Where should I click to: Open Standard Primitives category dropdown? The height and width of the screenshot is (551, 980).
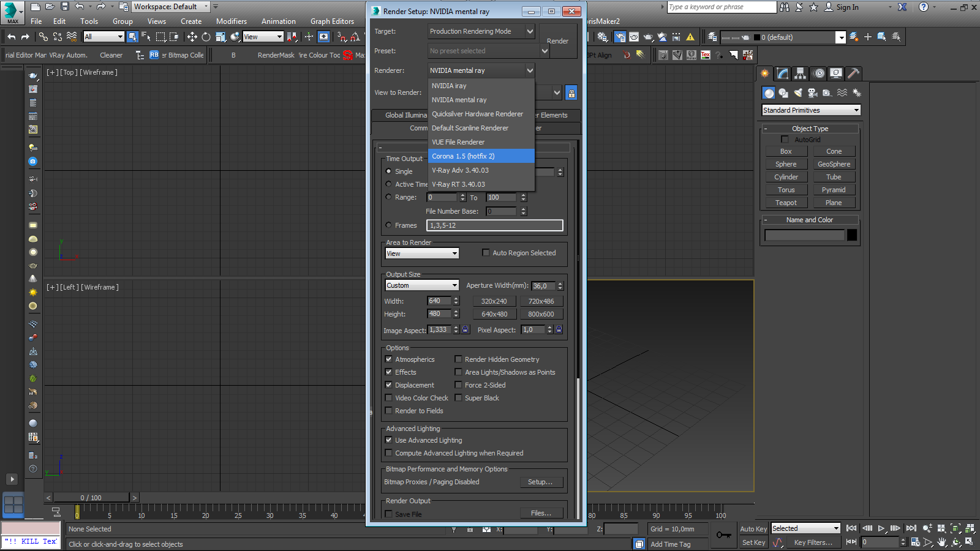pyautogui.click(x=812, y=110)
